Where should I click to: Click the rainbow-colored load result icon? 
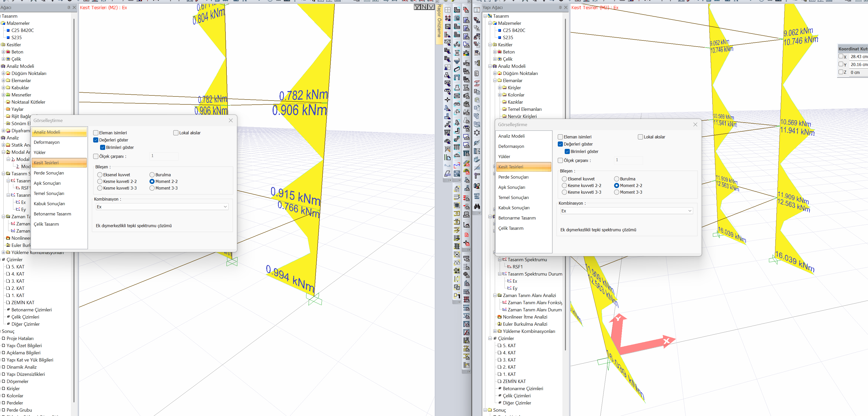tap(466, 53)
